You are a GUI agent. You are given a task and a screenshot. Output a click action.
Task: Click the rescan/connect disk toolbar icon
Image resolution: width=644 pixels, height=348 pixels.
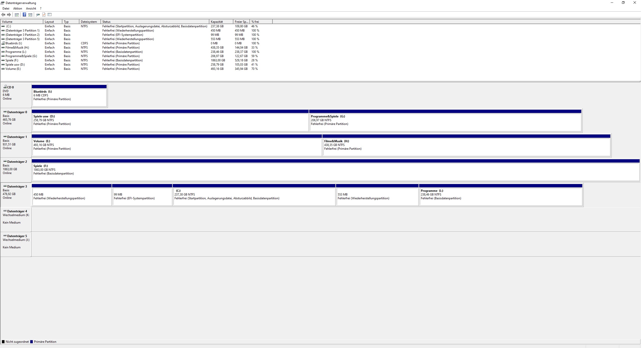tap(38, 15)
